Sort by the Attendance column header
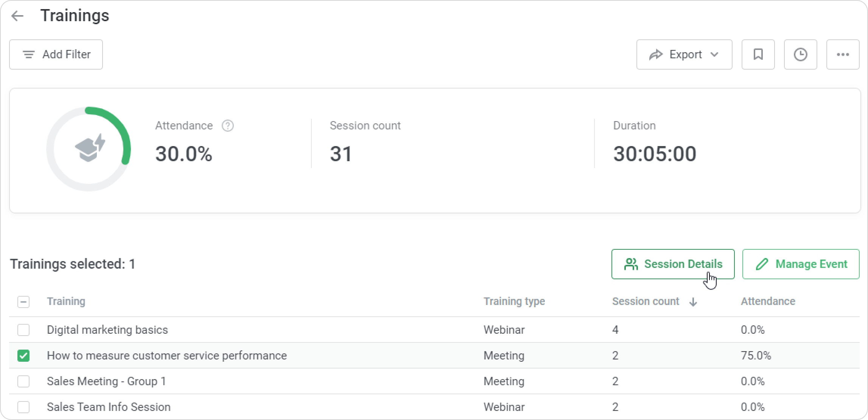Image resolution: width=868 pixels, height=420 pixels. 768,302
